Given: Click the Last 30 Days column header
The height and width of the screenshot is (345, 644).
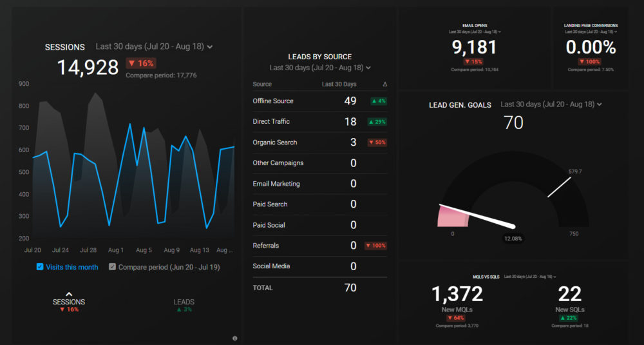Looking at the screenshot, I should (339, 84).
